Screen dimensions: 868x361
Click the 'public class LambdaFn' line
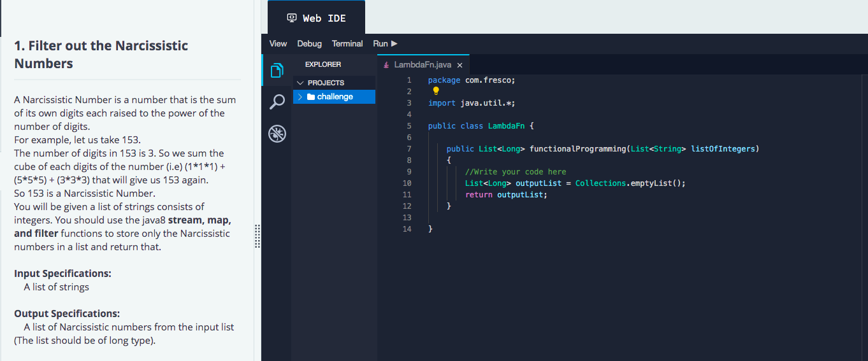click(x=481, y=126)
